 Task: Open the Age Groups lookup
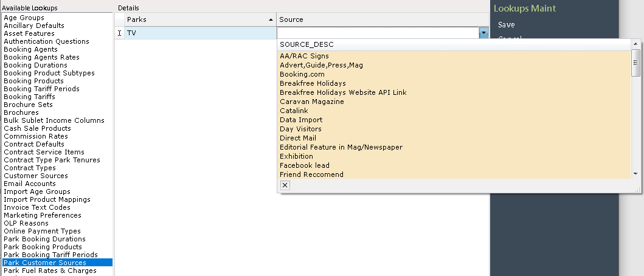(x=24, y=18)
